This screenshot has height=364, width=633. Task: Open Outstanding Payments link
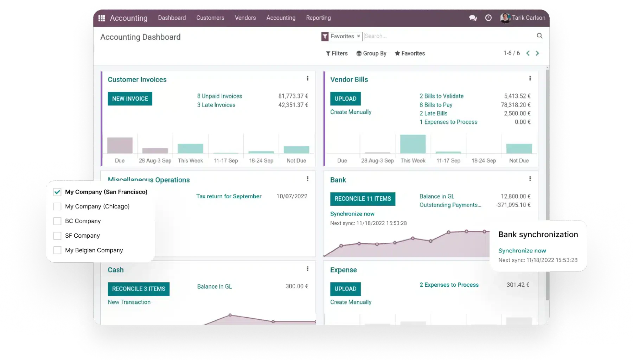pyautogui.click(x=450, y=205)
